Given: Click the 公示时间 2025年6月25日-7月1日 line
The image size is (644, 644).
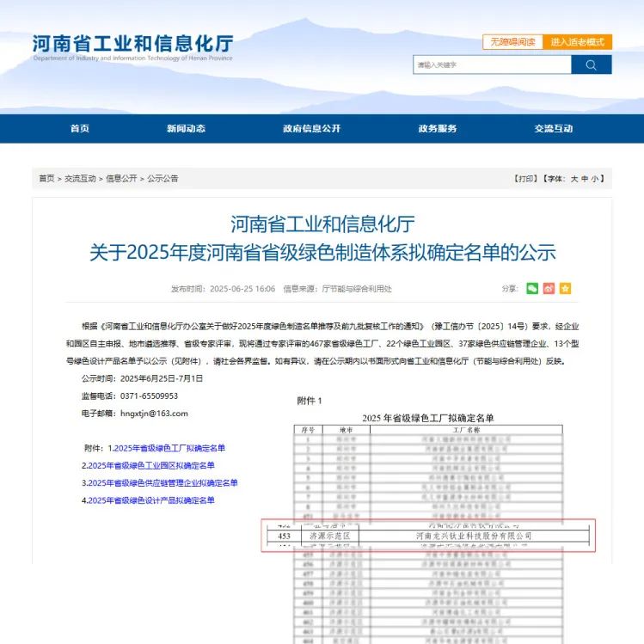Looking at the screenshot, I should (x=142, y=378).
